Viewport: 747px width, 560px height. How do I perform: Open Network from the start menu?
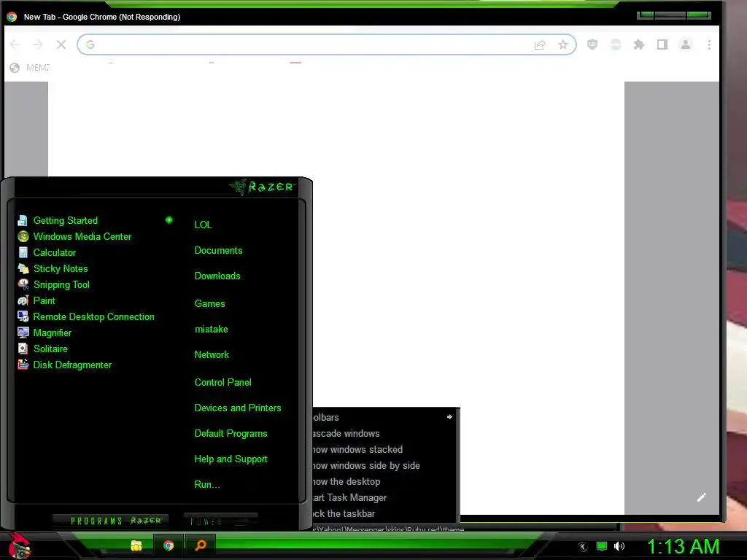pyautogui.click(x=212, y=355)
